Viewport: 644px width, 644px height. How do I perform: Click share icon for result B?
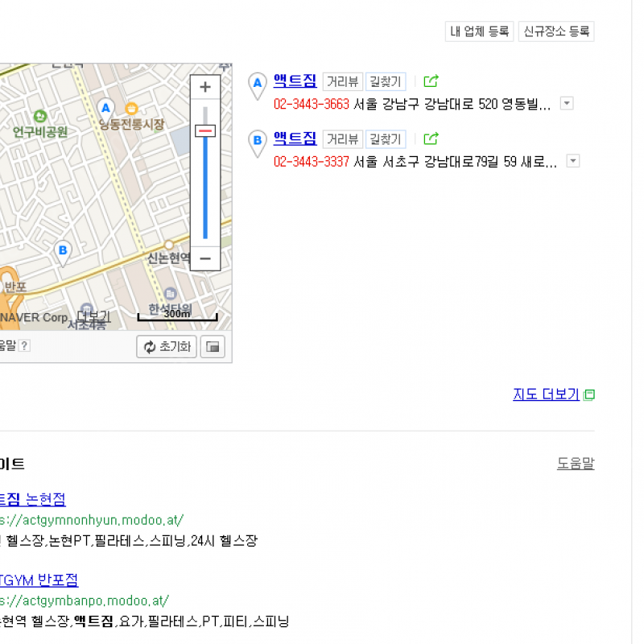click(x=431, y=138)
